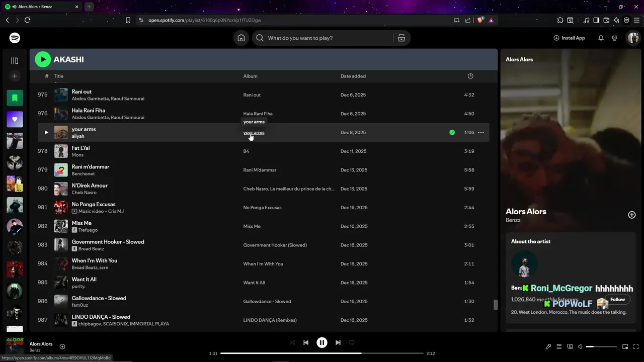Screen dimensions: 644x362
Task: Select track 'Rani out'
Action: (x=82, y=92)
